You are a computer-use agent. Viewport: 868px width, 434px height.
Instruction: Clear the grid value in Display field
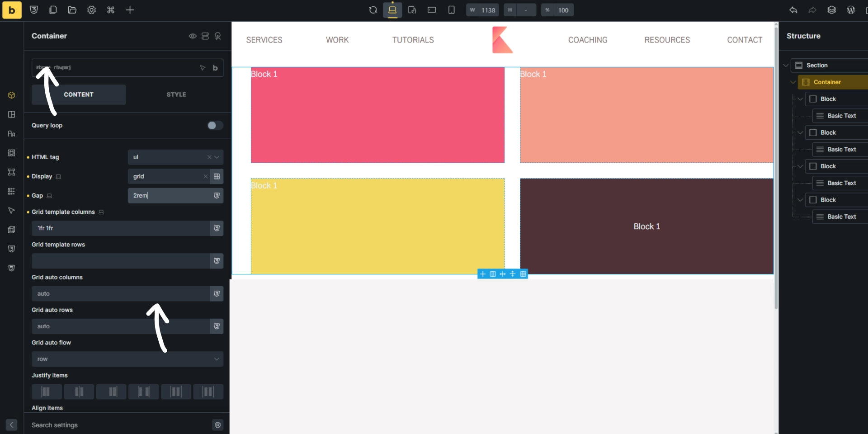[206, 176]
